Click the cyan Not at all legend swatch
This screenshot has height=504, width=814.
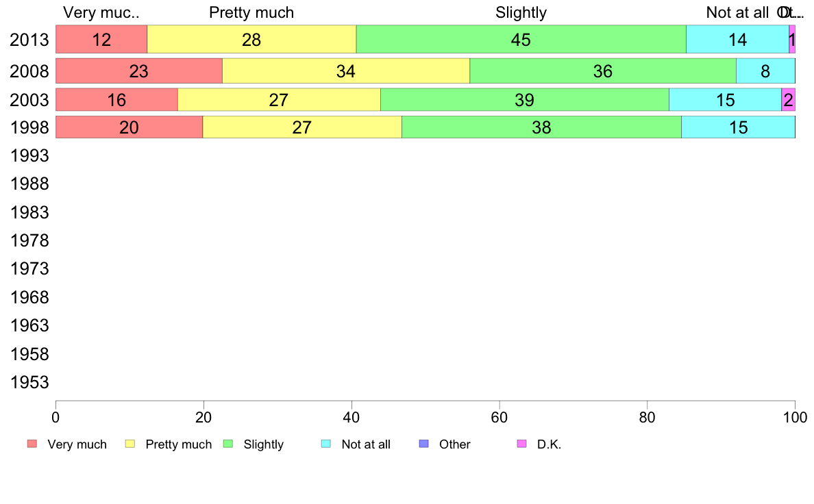(x=326, y=444)
